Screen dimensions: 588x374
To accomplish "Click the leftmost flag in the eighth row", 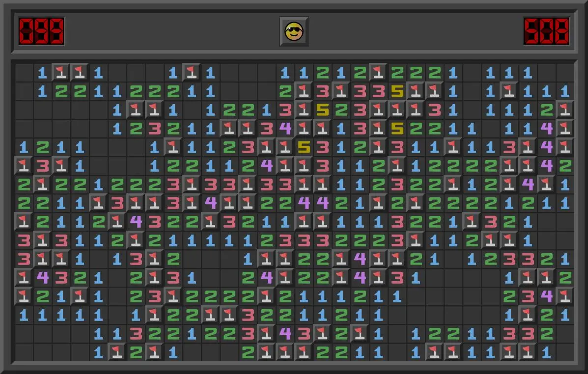I will point(98,203).
